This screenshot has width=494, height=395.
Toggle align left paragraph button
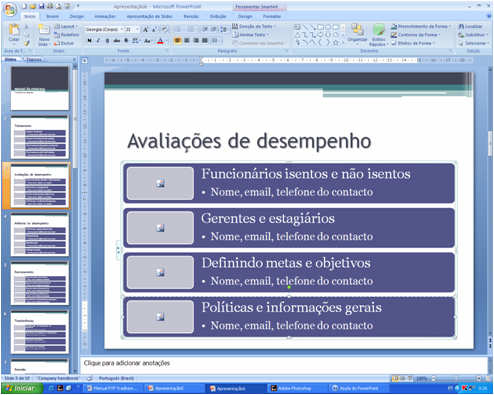pyautogui.click(x=178, y=41)
